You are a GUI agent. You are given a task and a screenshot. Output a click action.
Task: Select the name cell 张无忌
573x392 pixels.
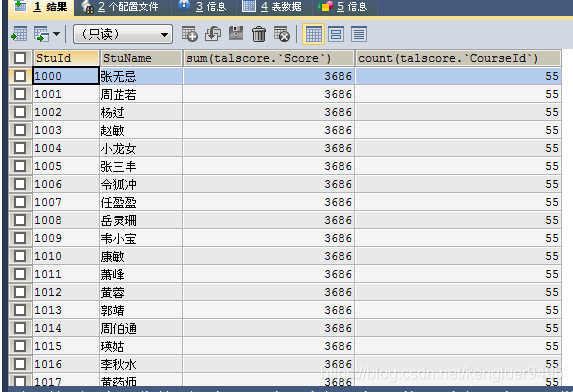coord(141,76)
